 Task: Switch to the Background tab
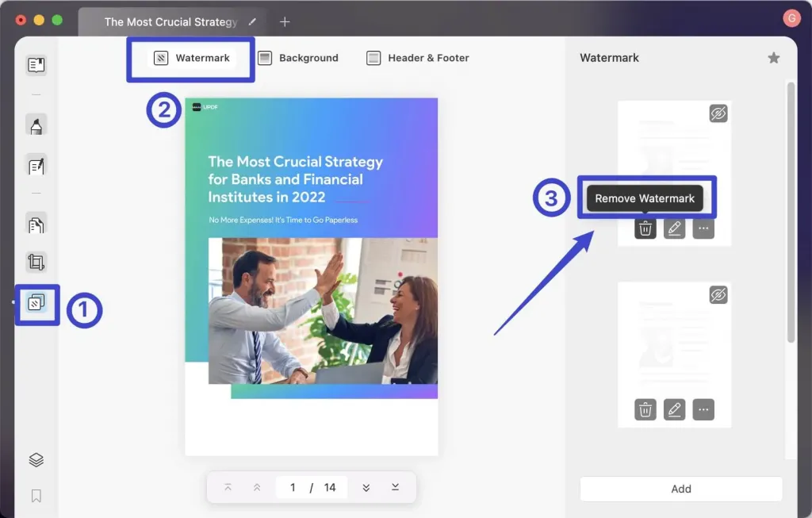(298, 58)
